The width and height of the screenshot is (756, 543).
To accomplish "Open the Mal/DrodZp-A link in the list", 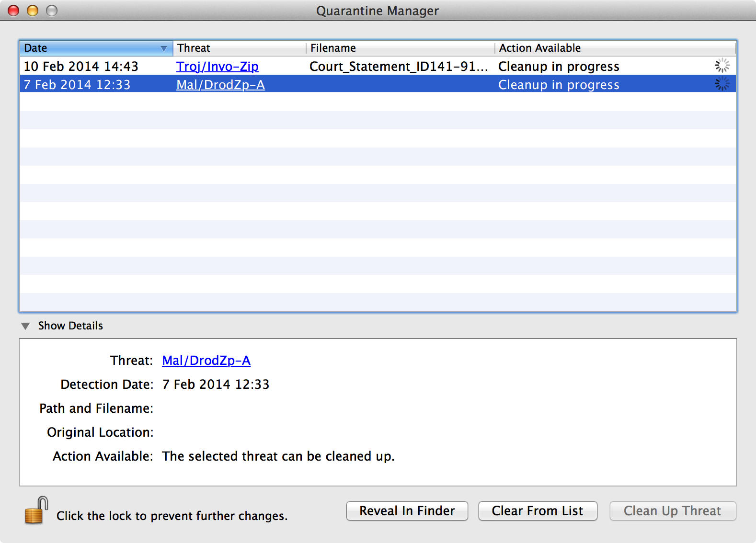I will point(220,85).
